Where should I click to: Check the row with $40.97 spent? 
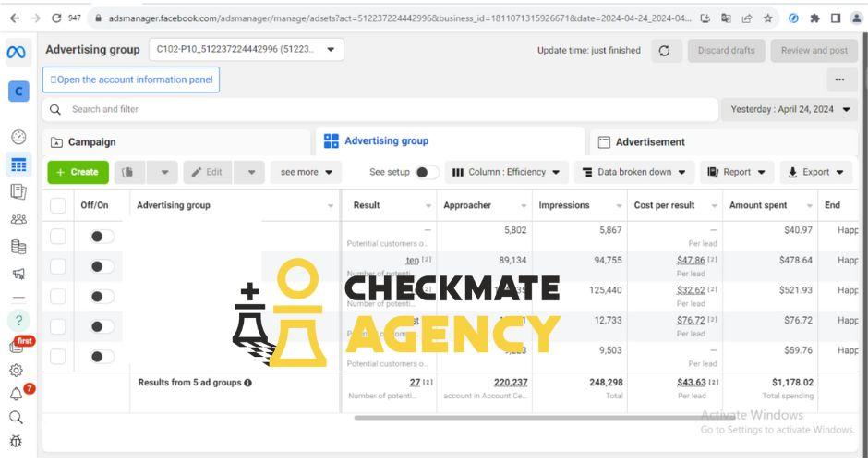click(x=57, y=237)
